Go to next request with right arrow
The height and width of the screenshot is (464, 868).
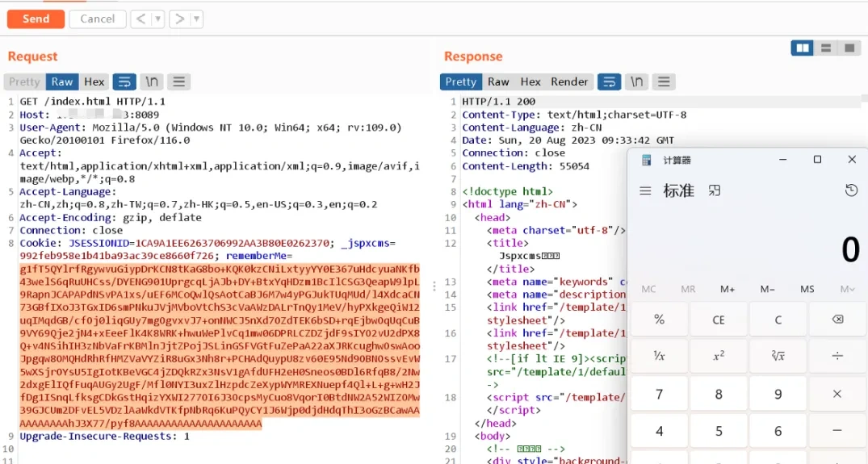[179, 19]
